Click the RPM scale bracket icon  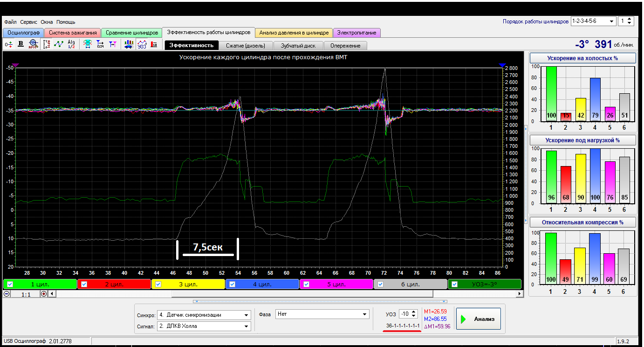[x=47, y=44]
